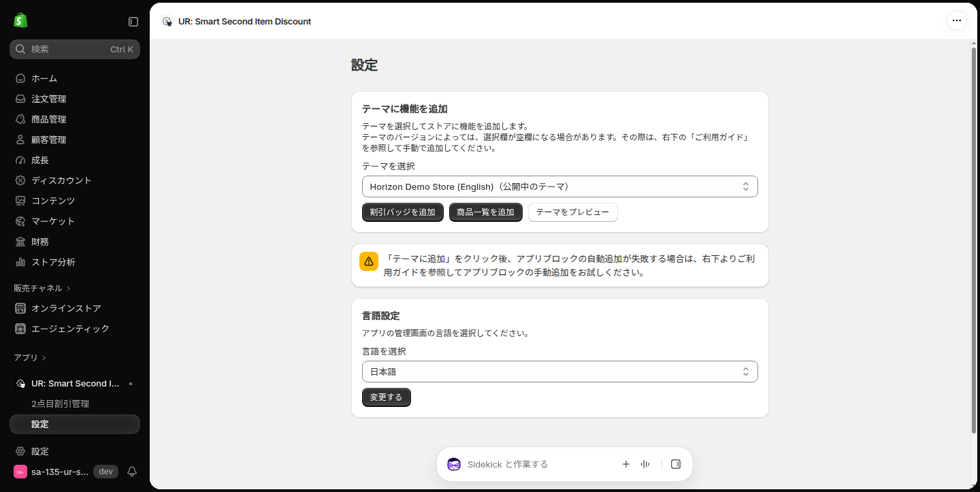The width and height of the screenshot is (980, 492).
Task: Open 顧客管理 customers person icon
Action: click(x=20, y=140)
